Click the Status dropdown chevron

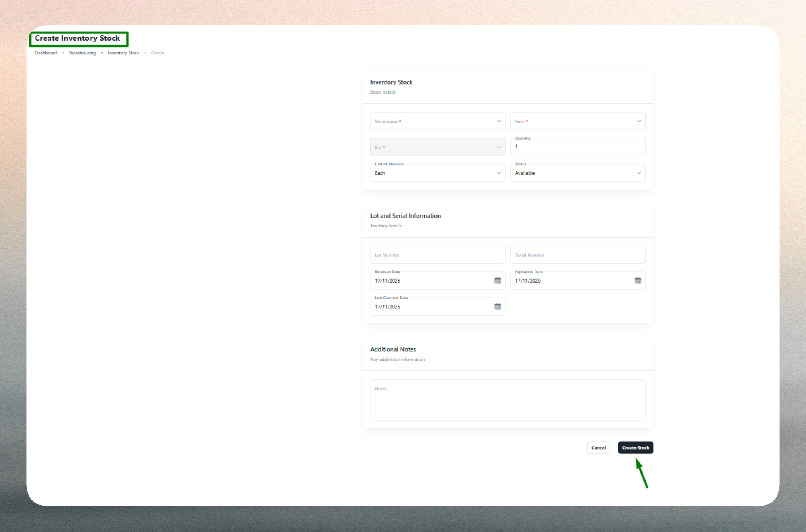tap(639, 173)
